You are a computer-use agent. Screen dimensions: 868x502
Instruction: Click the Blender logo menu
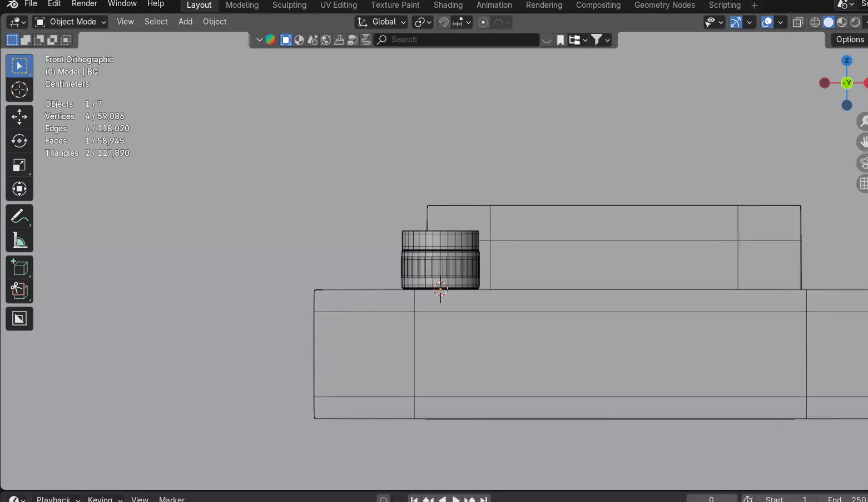coord(13,4)
